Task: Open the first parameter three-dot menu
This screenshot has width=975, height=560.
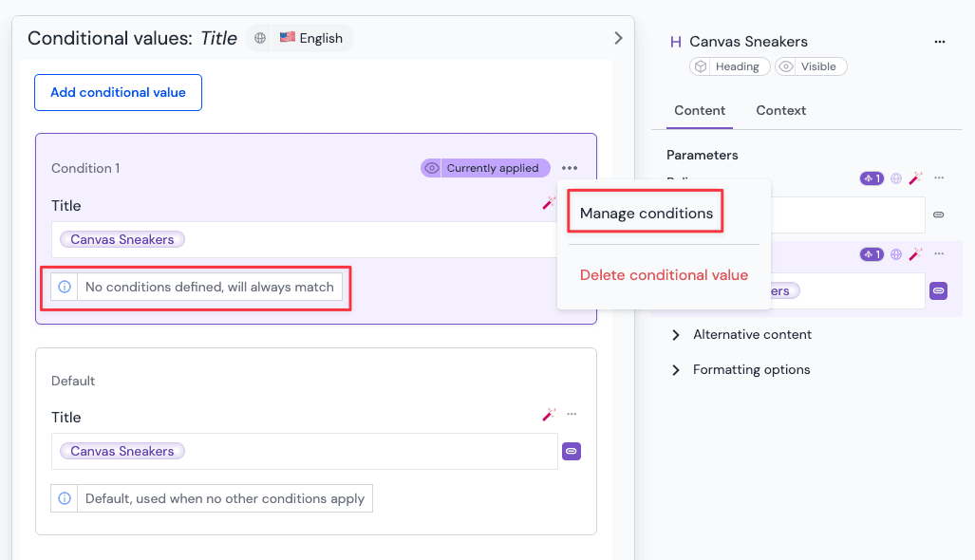Action: [939, 177]
